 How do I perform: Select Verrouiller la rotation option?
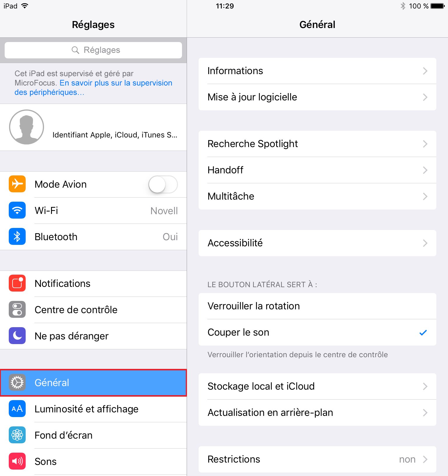(317, 306)
